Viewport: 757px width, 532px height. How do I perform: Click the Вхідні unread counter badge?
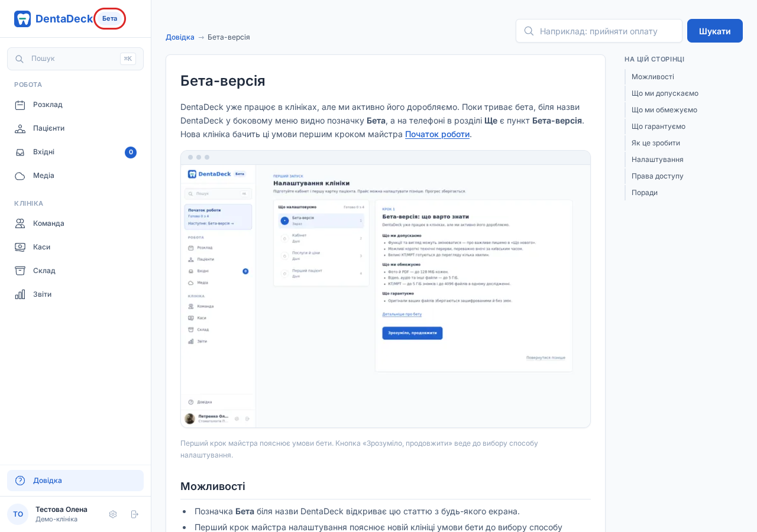(131, 152)
